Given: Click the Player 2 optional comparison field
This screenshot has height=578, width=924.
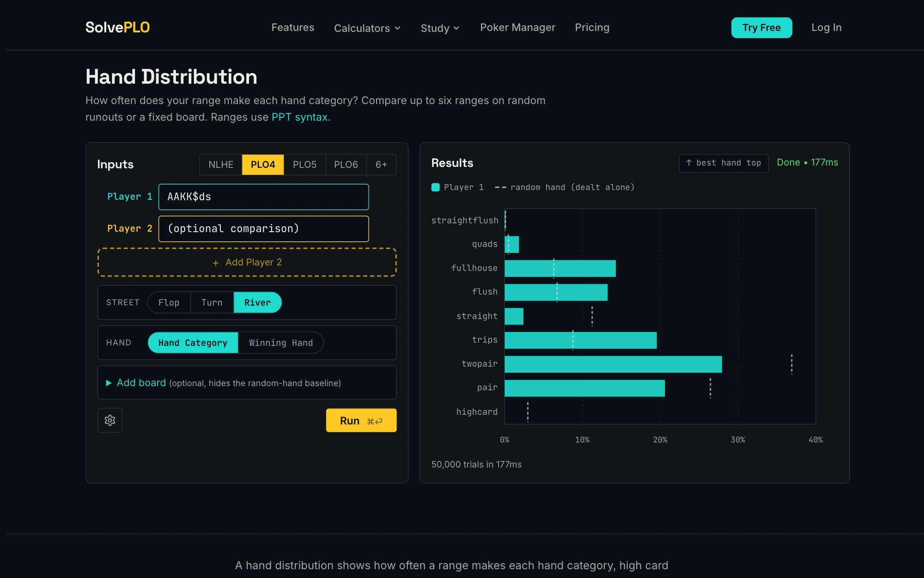Looking at the screenshot, I should coord(263,229).
